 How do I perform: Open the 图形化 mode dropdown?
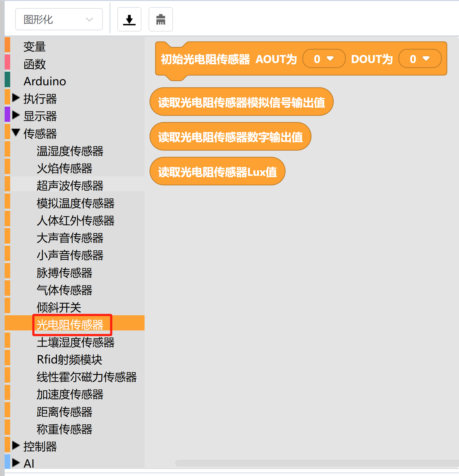click(59, 19)
